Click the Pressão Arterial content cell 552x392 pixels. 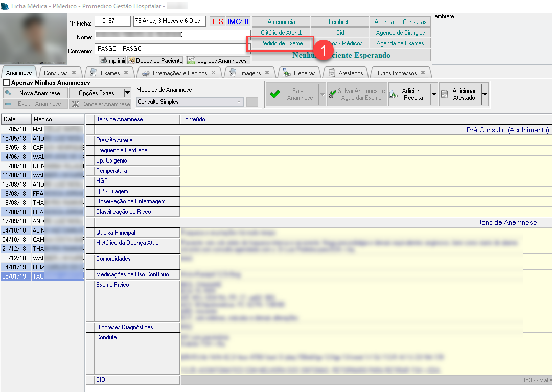(365, 140)
